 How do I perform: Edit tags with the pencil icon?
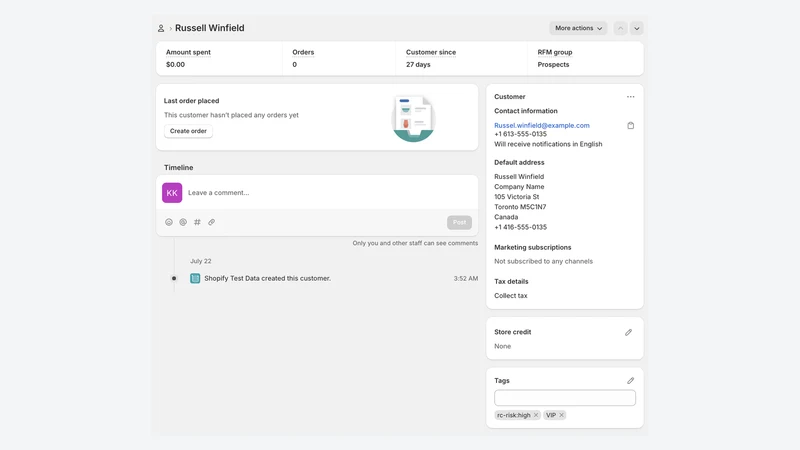tap(631, 381)
